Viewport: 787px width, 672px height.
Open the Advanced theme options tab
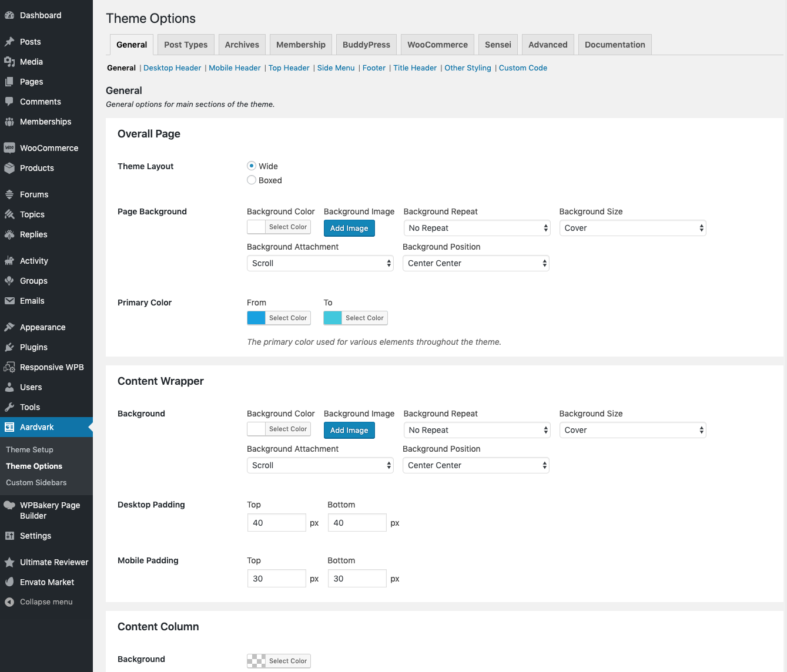[x=547, y=44]
